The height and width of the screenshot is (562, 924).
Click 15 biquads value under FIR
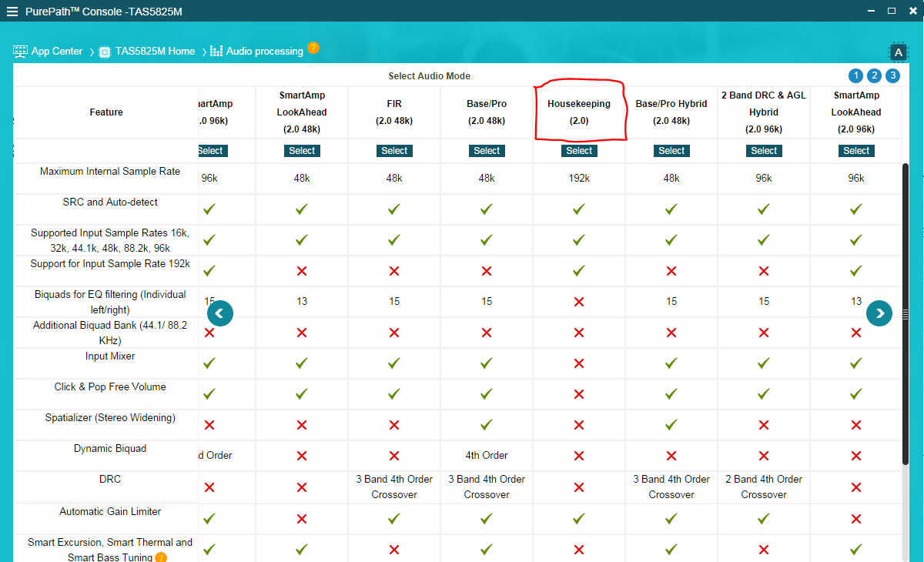coord(394,301)
